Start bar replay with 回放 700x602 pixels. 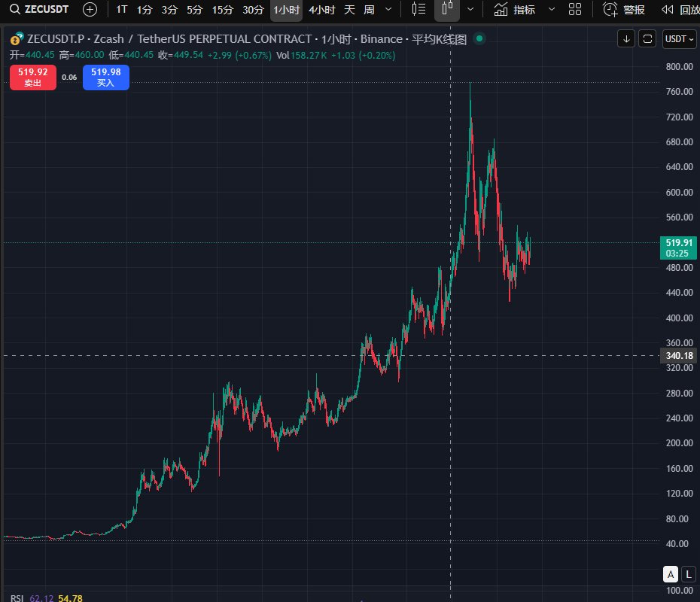point(680,9)
